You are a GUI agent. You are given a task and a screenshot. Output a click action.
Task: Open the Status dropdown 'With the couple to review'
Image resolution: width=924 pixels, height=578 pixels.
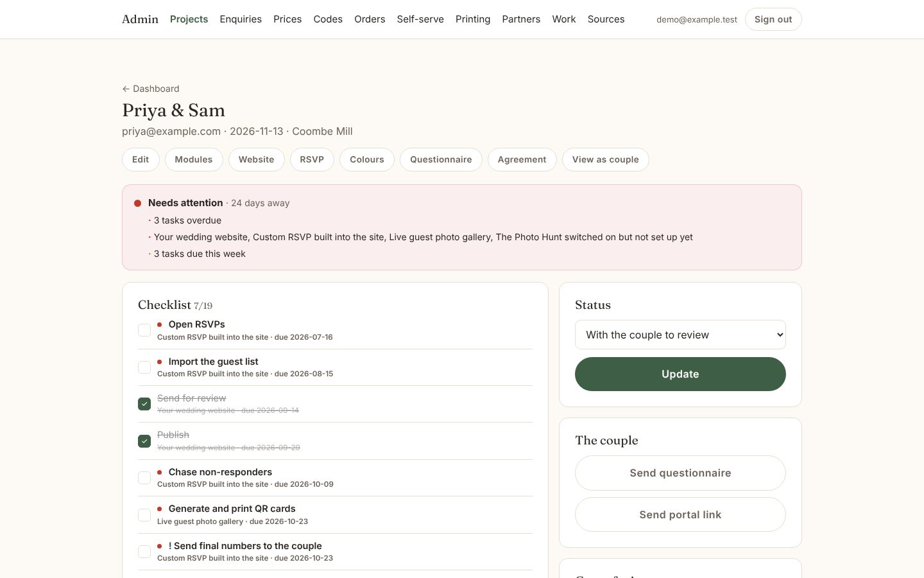(680, 335)
